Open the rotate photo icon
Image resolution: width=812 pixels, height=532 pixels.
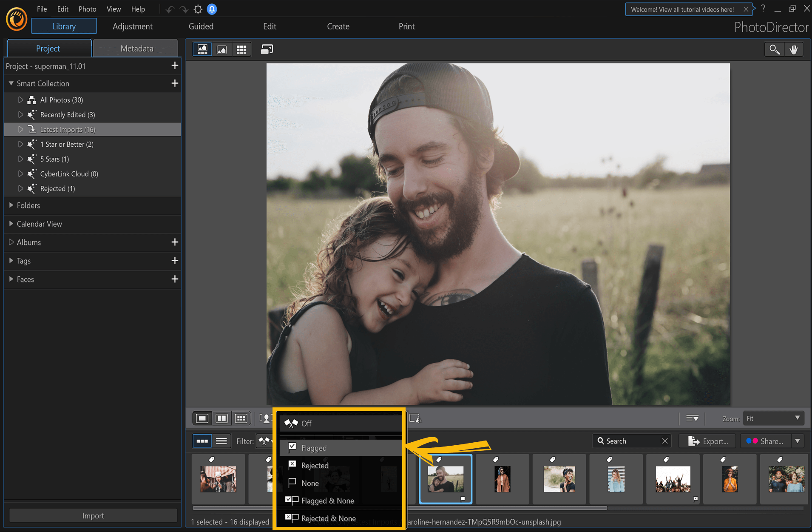click(267, 49)
